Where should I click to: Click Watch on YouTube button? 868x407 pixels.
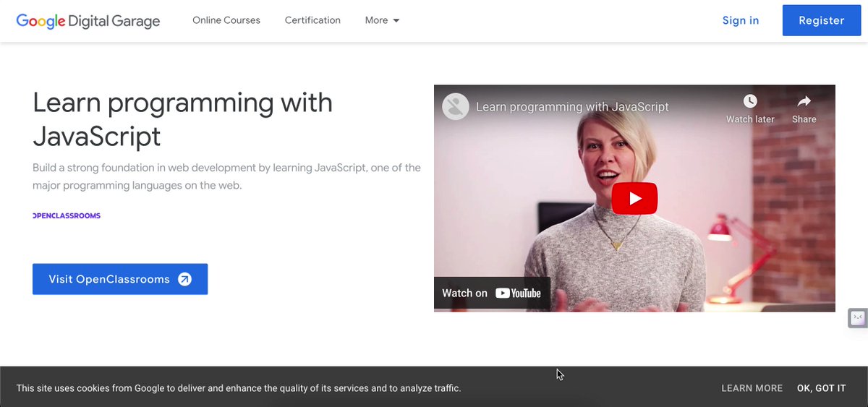click(x=492, y=293)
